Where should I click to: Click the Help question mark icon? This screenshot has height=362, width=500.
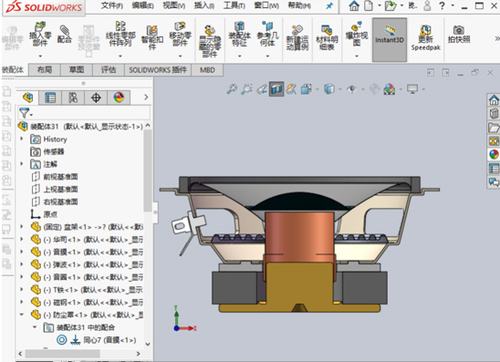pyautogui.click(x=442, y=6)
